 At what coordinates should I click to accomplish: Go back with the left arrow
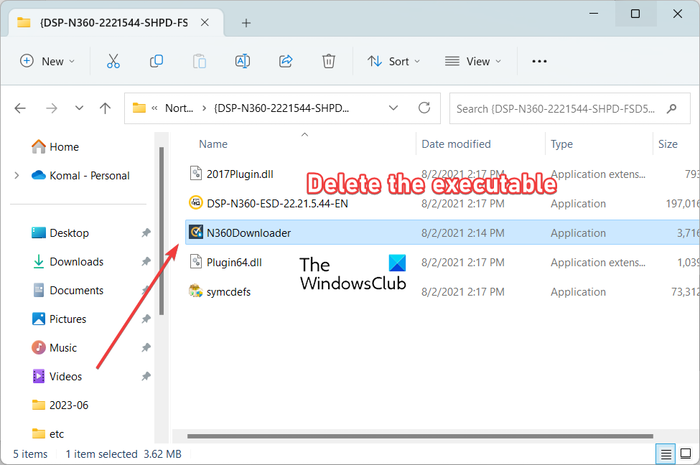click(x=20, y=108)
